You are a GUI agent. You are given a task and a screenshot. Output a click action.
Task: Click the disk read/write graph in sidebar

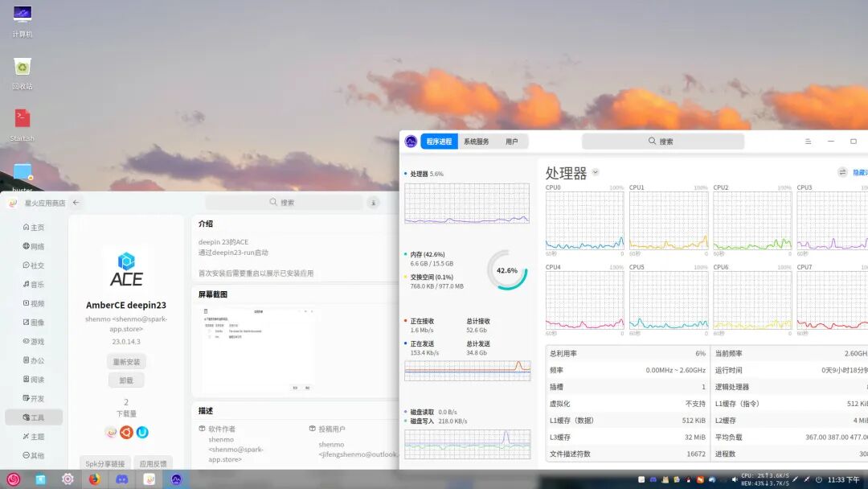[x=467, y=444]
